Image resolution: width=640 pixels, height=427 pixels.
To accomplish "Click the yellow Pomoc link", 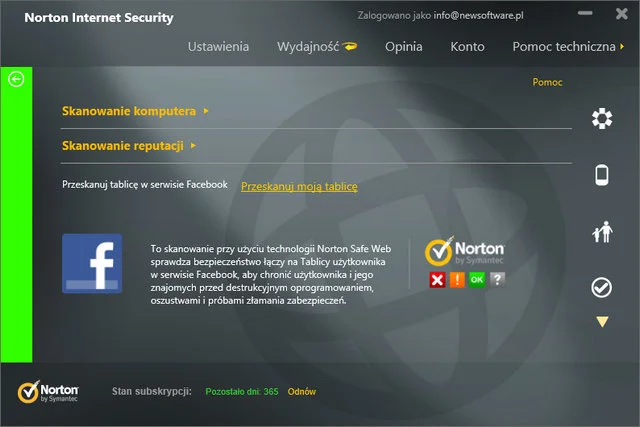I will [547, 82].
